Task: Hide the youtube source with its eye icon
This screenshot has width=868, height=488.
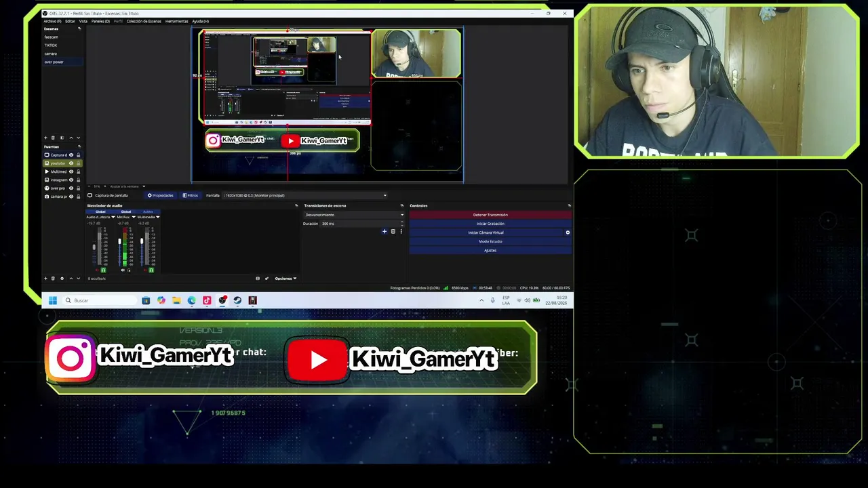Action: pyautogui.click(x=71, y=163)
